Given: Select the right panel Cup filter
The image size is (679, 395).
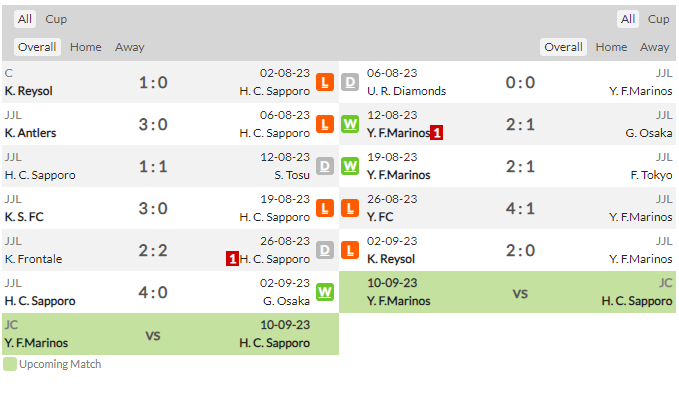Looking at the screenshot, I should tap(658, 19).
